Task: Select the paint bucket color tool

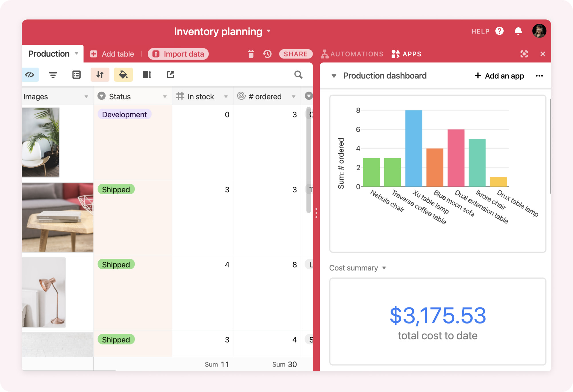Action: click(x=123, y=75)
